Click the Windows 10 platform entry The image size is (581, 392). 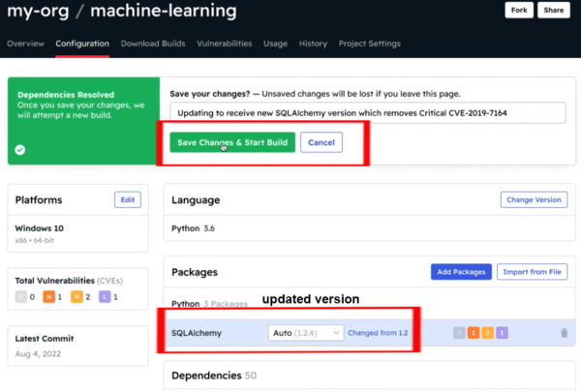pos(40,228)
